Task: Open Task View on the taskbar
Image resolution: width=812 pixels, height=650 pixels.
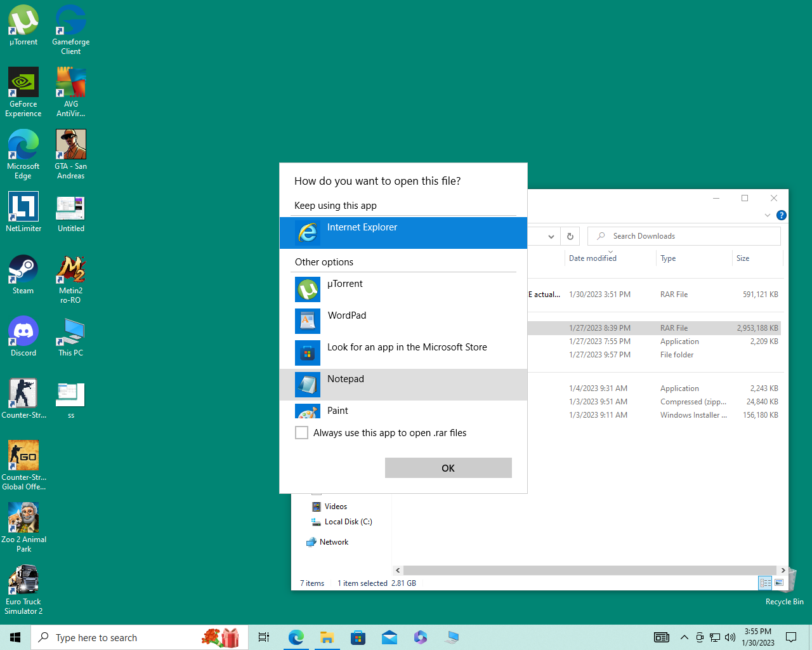Action: tap(264, 637)
